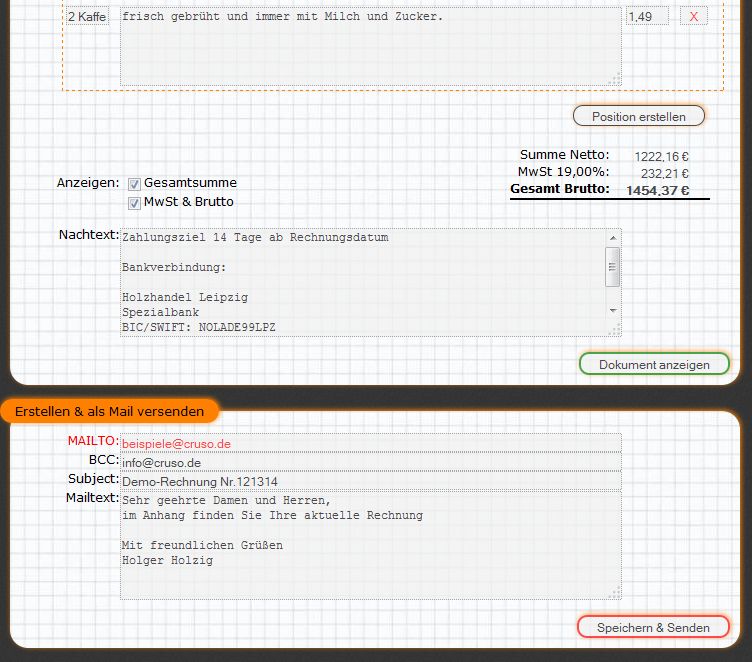Image resolution: width=752 pixels, height=662 pixels.
Task: Click the 'Gesamt Brutto:' label
Action: 560,189
